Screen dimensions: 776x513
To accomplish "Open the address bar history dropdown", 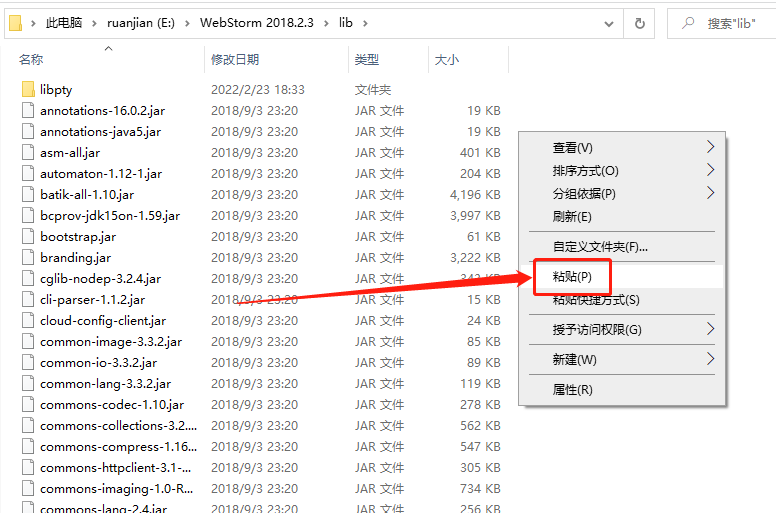I will [x=609, y=24].
